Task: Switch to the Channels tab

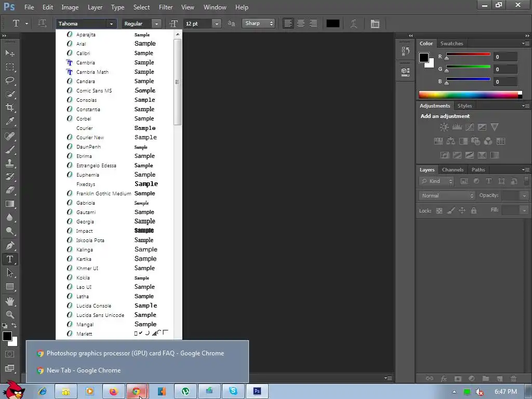Action: pos(453,170)
